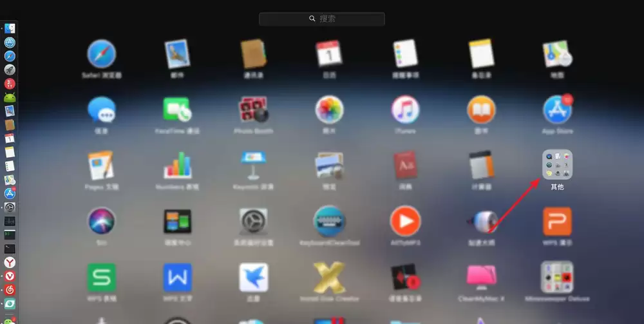Open Photo Booth
The height and width of the screenshot is (324, 644).
pos(253,110)
